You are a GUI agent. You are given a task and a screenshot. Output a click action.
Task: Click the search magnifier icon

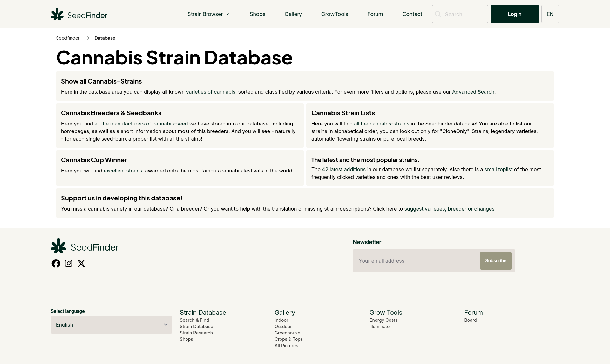pyautogui.click(x=438, y=14)
